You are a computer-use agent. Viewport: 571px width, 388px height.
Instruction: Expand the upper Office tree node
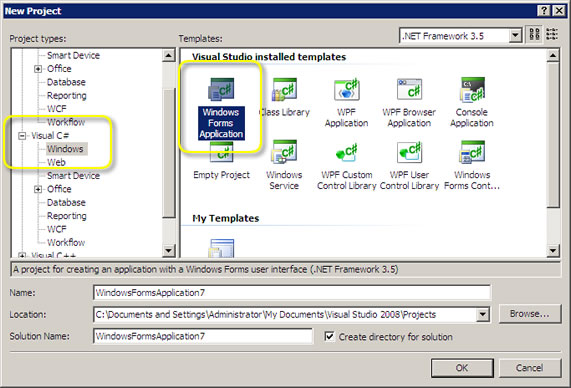[38, 69]
